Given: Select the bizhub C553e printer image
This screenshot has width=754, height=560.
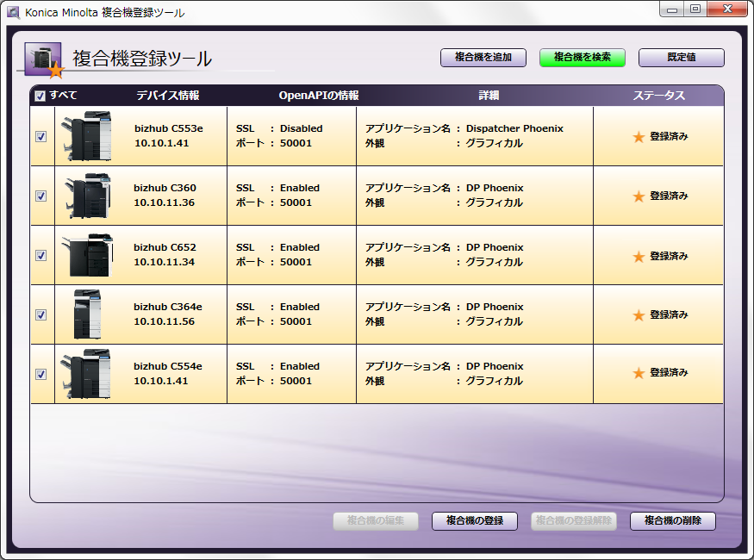Looking at the screenshot, I should pyautogui.click(x=87, y=136).
